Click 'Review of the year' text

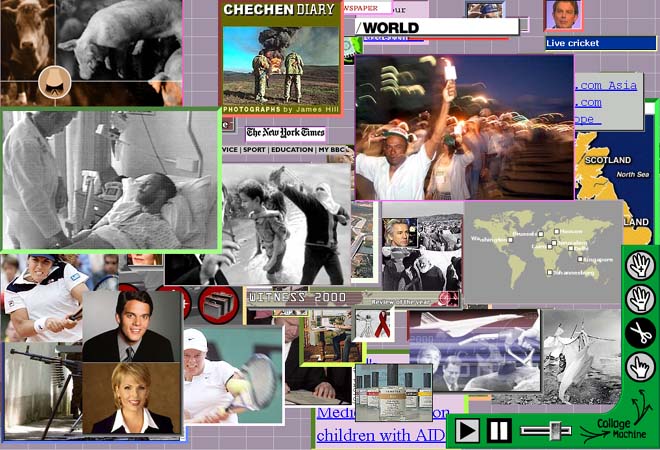tap(401, 302)
